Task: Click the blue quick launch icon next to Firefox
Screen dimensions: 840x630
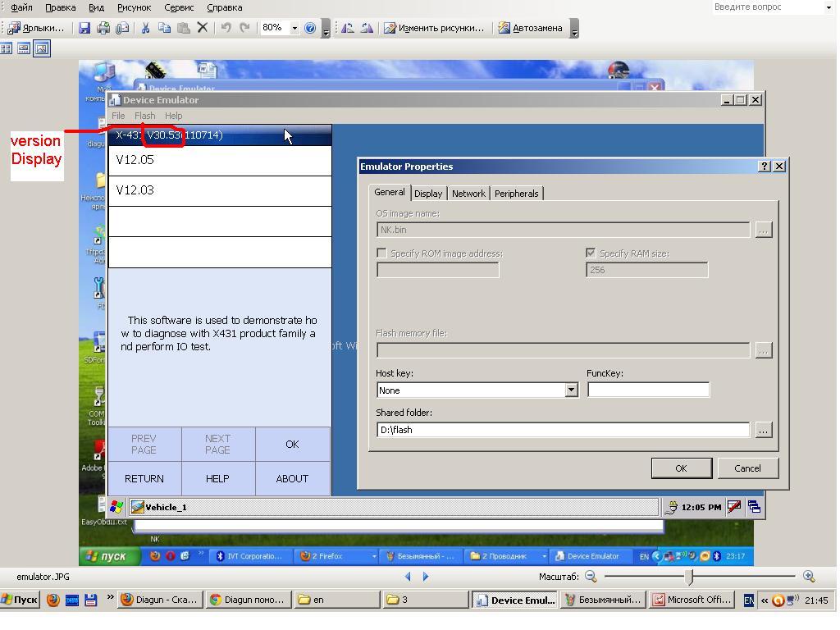Action: [x=72, y=600]
